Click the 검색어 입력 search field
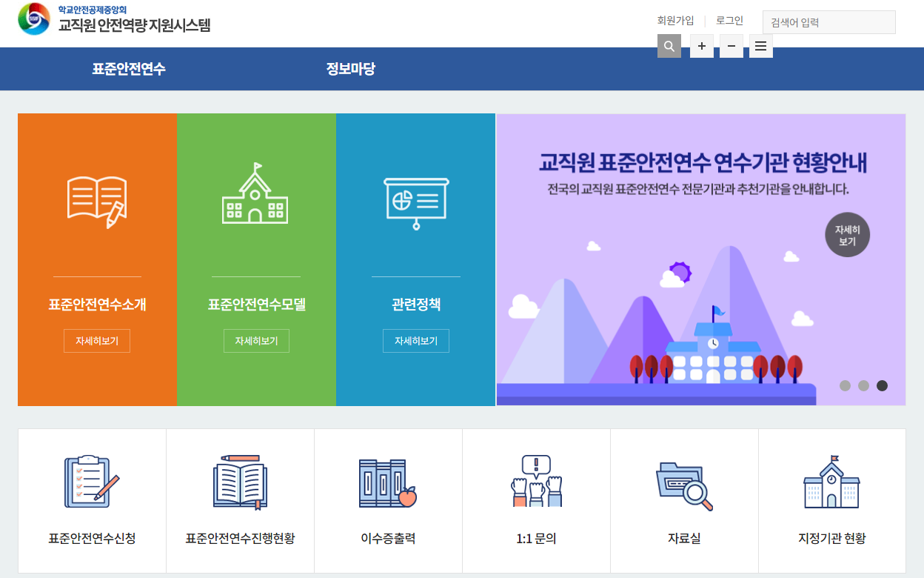 point(828,21)
